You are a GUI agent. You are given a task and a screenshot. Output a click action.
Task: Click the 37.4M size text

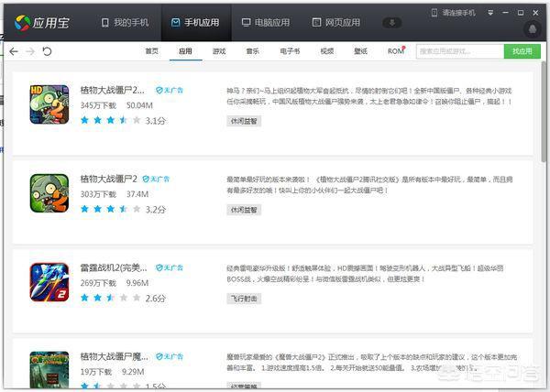[x=137, y=194]
